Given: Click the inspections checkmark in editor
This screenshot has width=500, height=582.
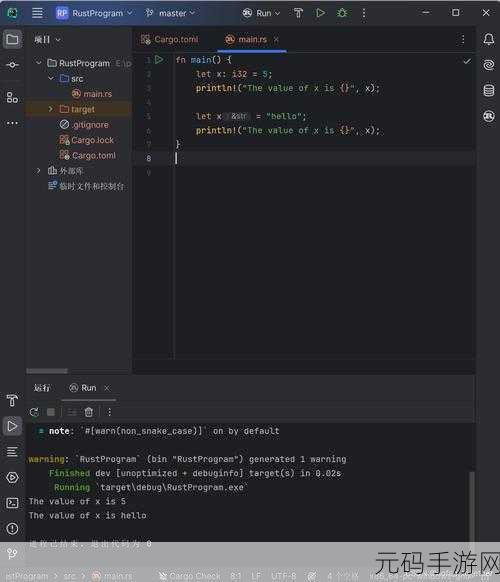Looking at the screenshot, I should point(467,61).
